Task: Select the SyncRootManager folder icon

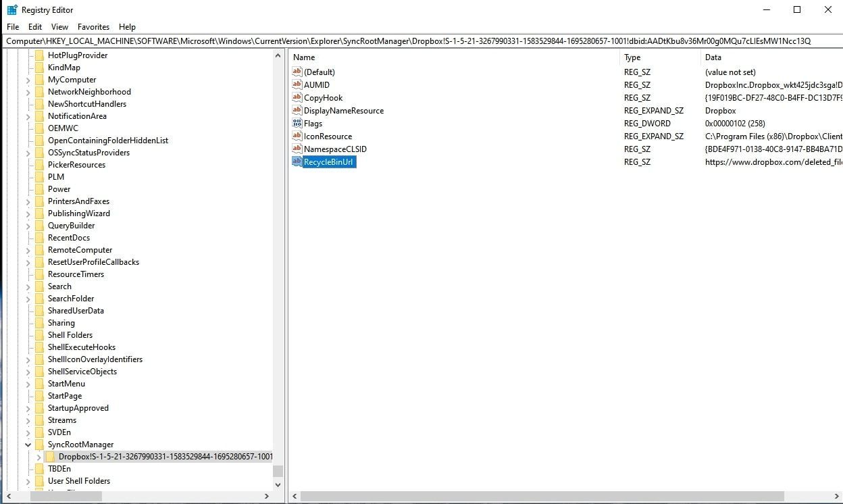Action: 39,445
